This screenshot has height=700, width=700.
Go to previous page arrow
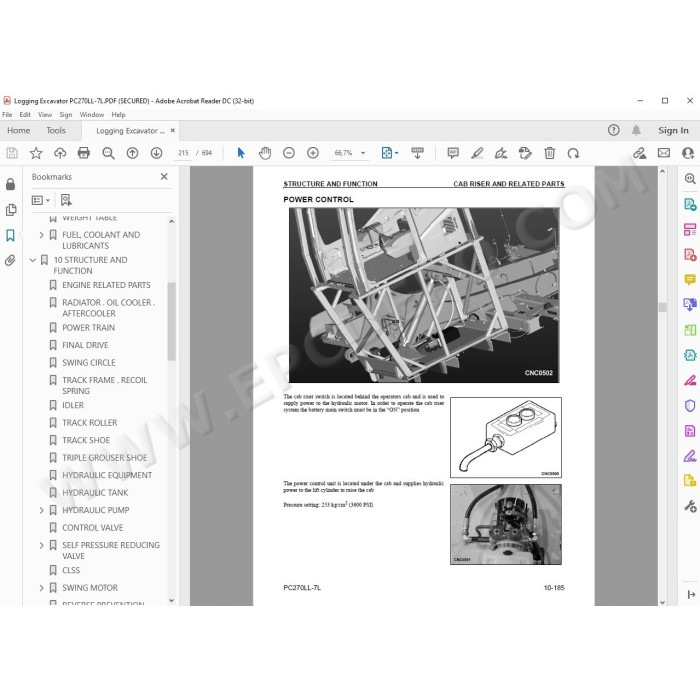(132, 153)
